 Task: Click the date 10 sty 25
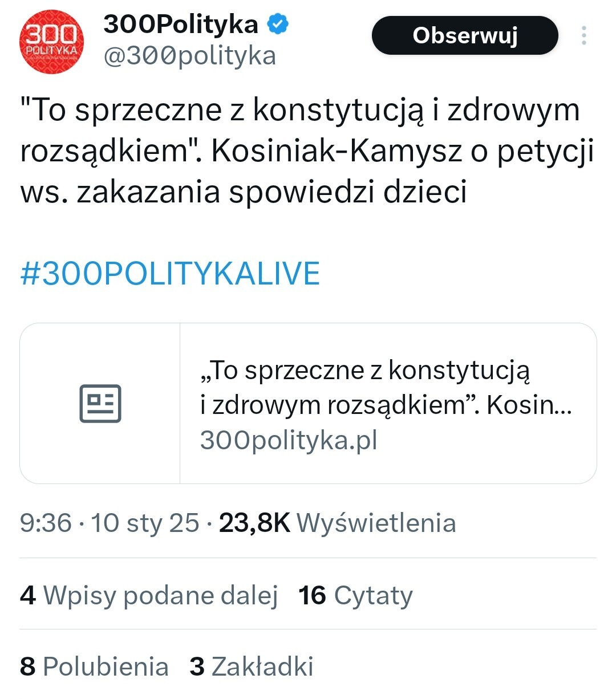pyautogui.click(x=145, y=523)
